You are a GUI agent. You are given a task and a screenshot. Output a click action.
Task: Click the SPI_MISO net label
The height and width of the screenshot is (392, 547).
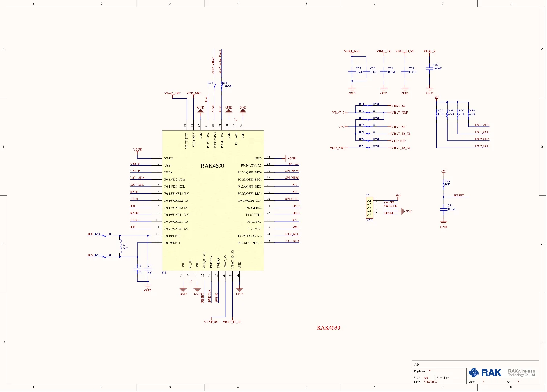pos(292,178)
